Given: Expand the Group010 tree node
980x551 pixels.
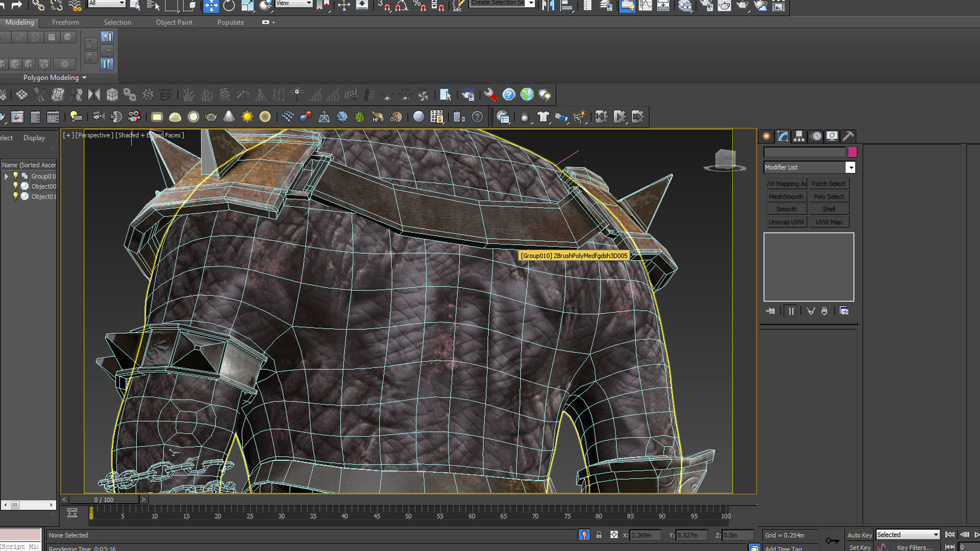Looking at the screenshot, I should click(6, 176).
